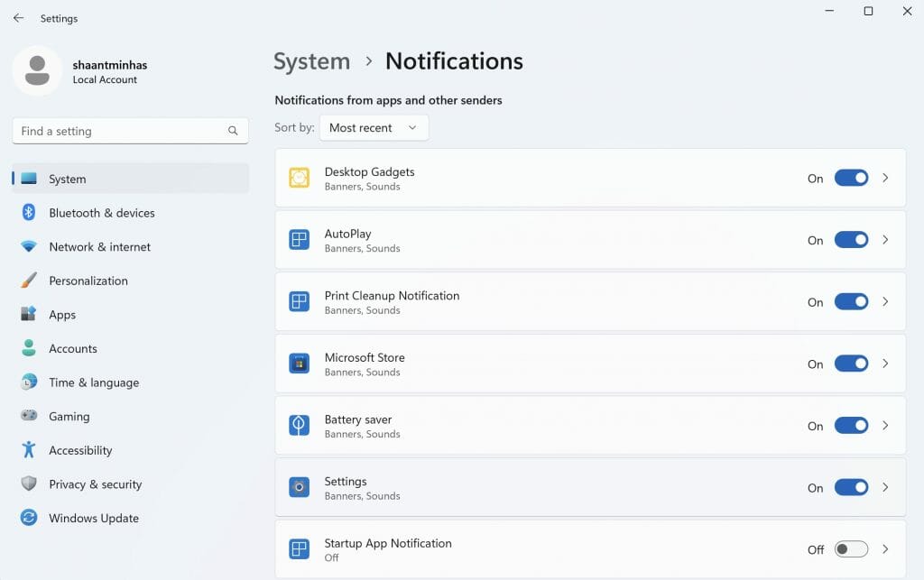Viewport: 924px width, 580px height.
Task: Open Accessibility settings
Action: [x=80, y=450]
